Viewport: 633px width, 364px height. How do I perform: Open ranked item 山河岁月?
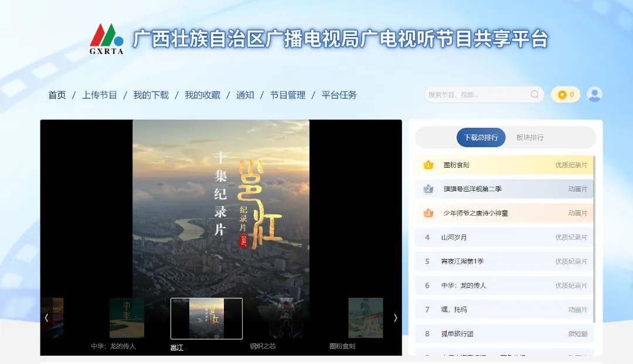pos(454,237)
